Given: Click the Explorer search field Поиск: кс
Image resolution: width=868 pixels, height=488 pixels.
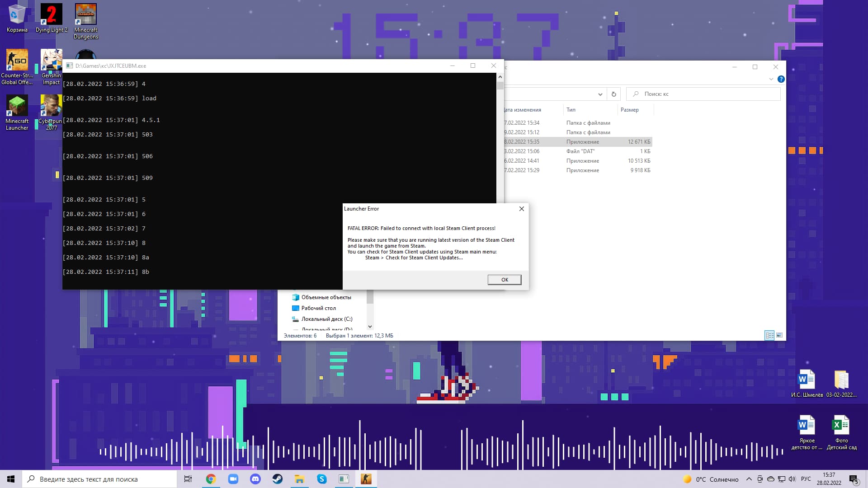Looking at the screenshot, I should 703,94.
